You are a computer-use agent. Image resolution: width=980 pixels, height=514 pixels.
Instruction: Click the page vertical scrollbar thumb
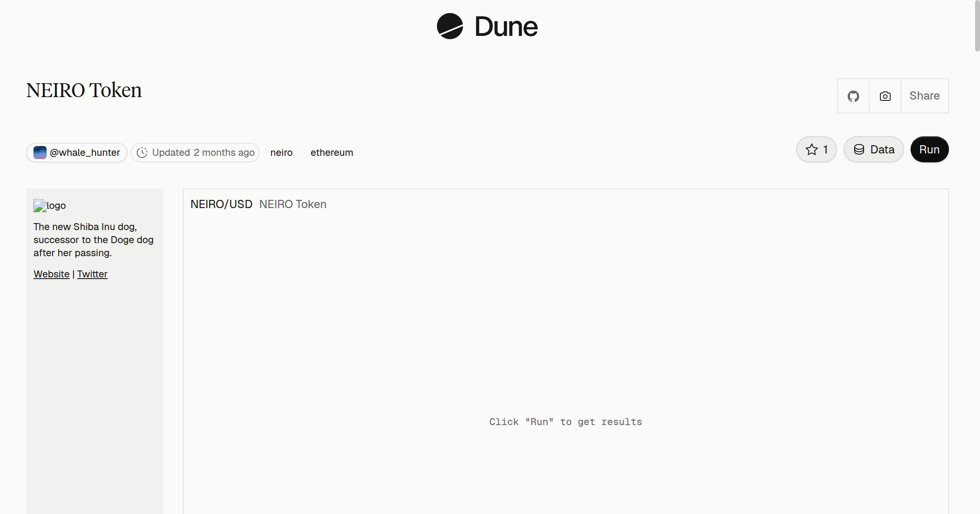(977, 26)
